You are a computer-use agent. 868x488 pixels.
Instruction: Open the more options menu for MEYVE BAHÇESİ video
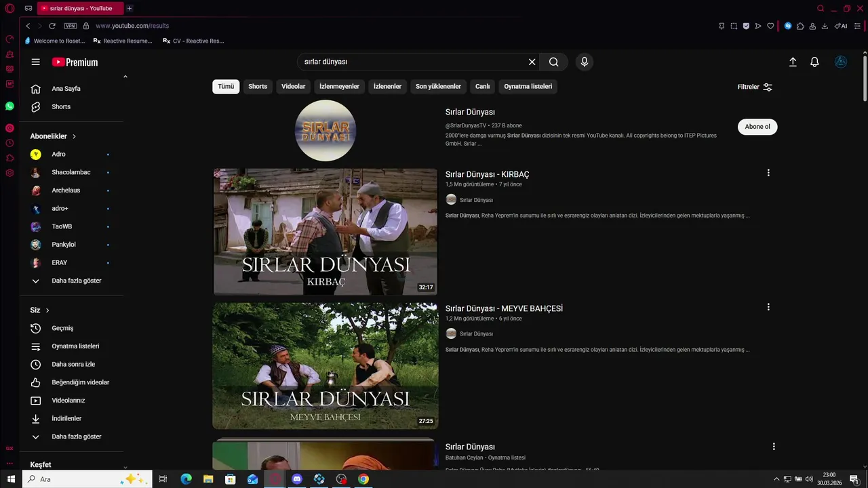[x=768, y=307]
